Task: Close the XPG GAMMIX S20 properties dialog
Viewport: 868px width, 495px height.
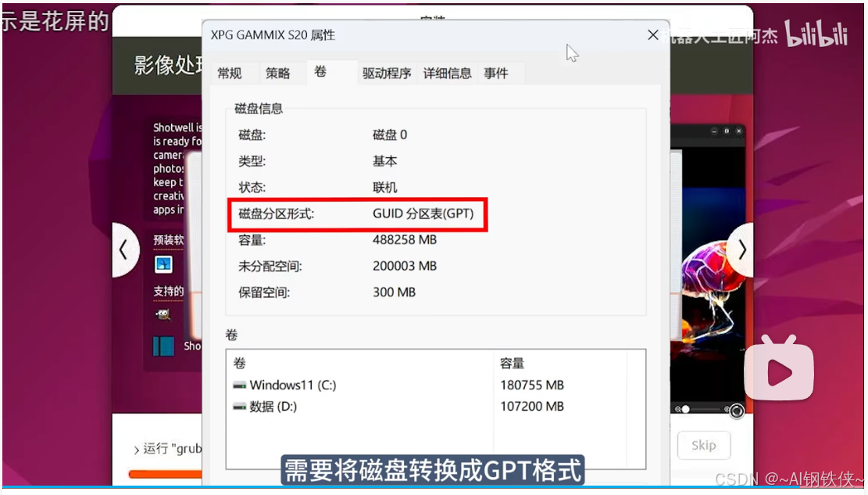Action: click(652, 35)
